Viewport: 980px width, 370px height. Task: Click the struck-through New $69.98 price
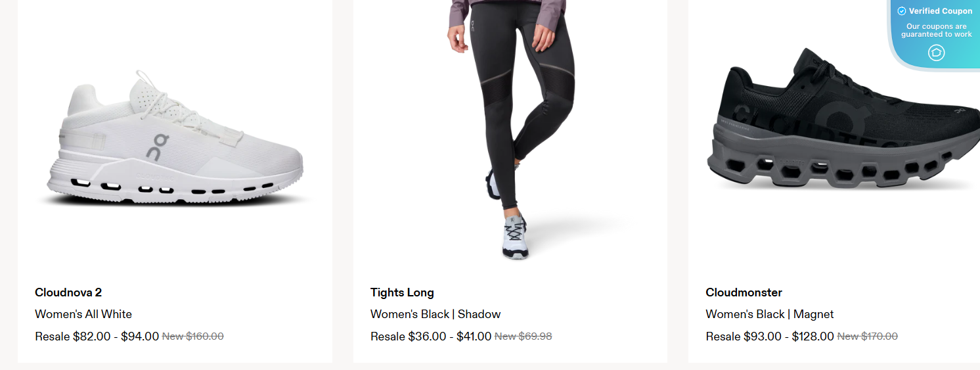pyautogui.click(x=523, y=336)
